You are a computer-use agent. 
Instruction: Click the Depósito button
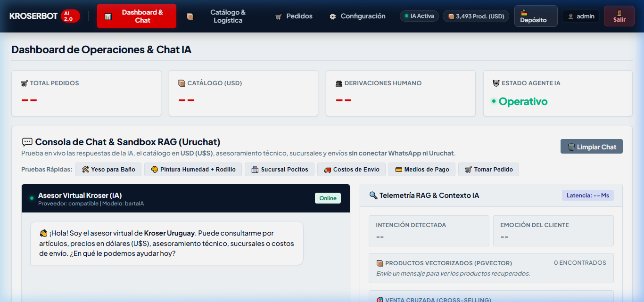point(536,16)
